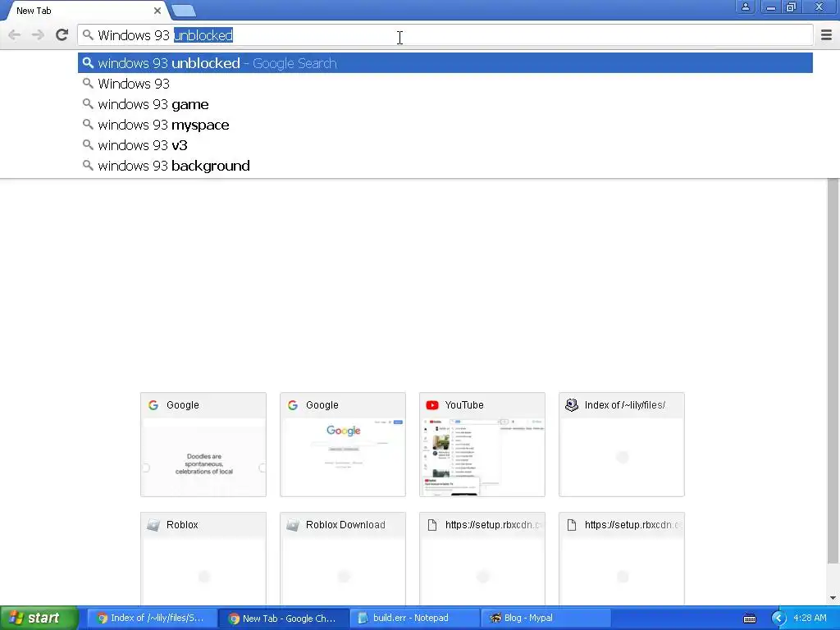
Task: Open the user profile icon in title bar
Action: 745,7
